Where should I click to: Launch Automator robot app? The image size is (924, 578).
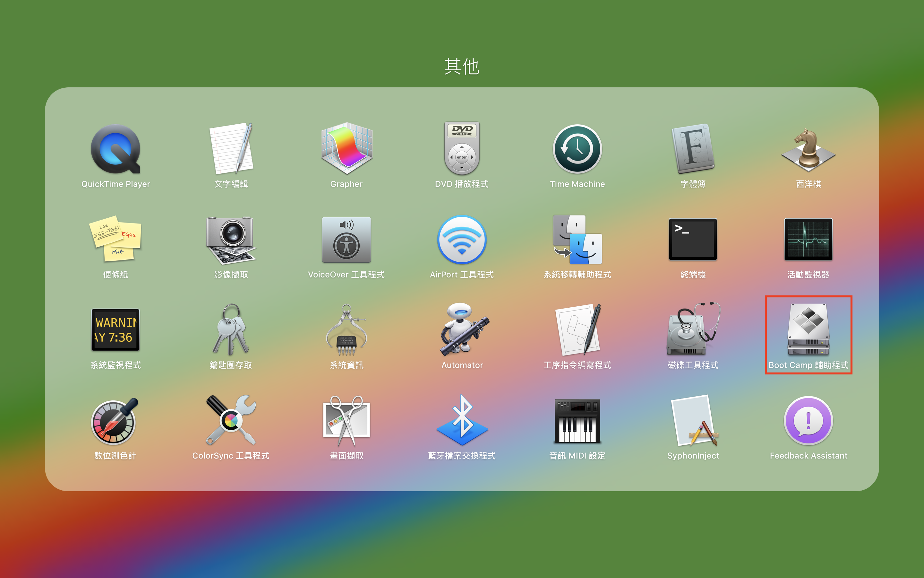point(464,329)
